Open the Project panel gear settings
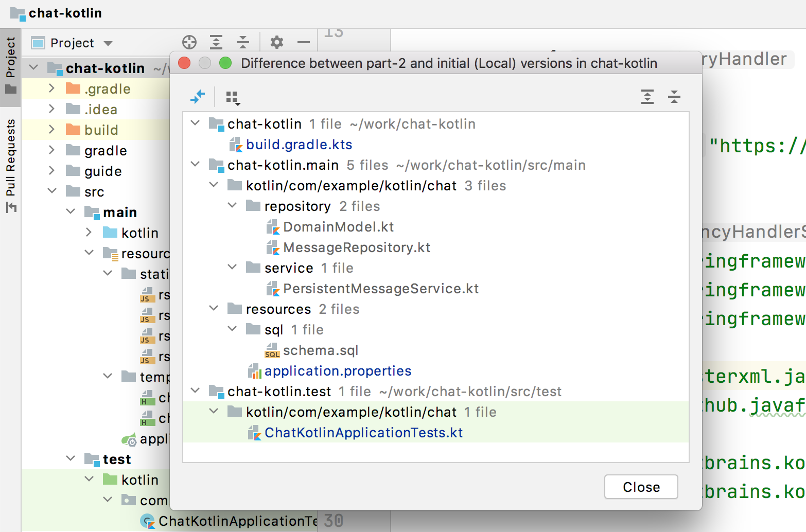Screen dimensions: 806x532 tap(277, 42)
